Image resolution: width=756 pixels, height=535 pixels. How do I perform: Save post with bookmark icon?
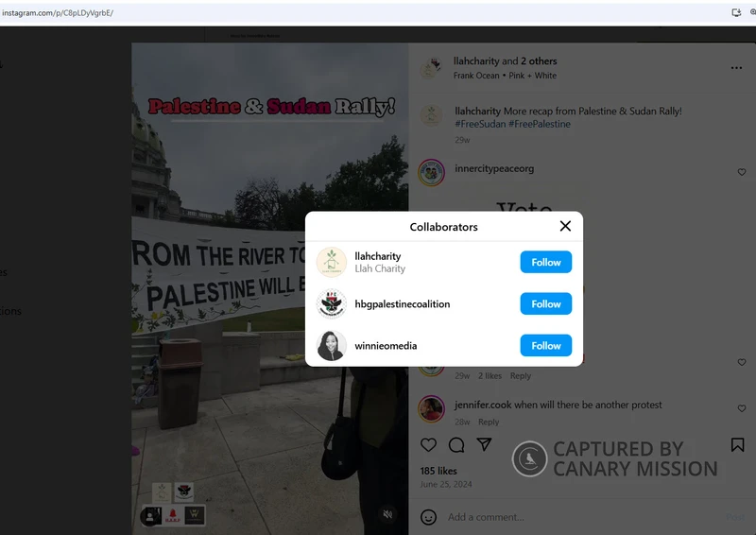coord(737,445)
